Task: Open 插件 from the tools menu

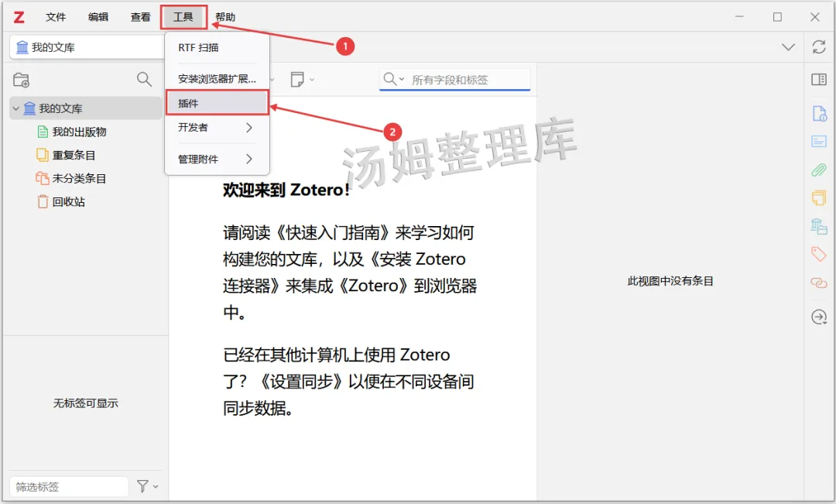Action: tap(217, 103)
